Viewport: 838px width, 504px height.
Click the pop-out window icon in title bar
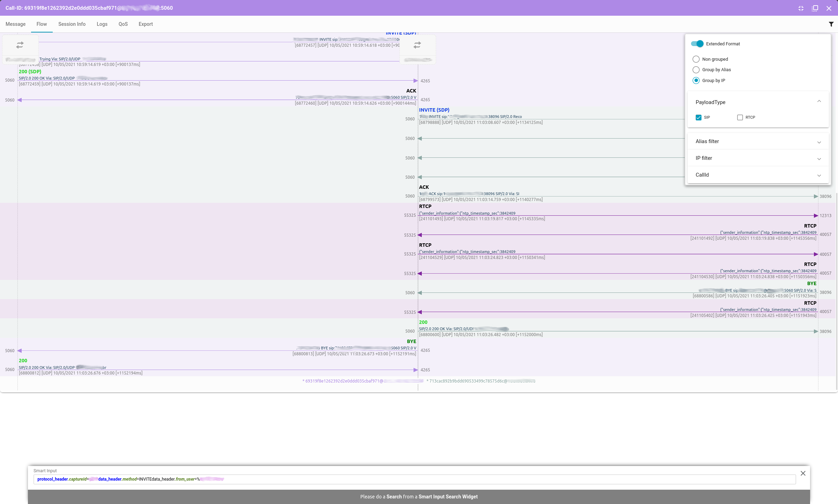815,8
